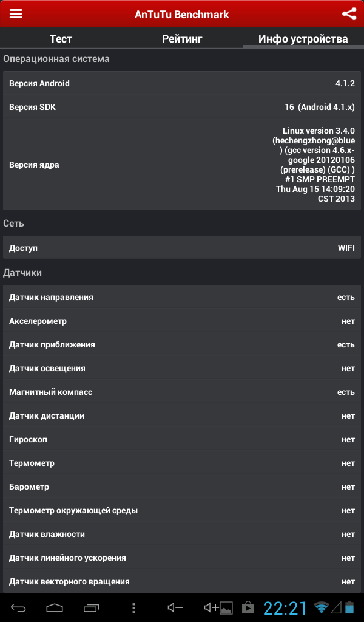
Task: Open the hamburger menu icon
Action: point(16,13)
